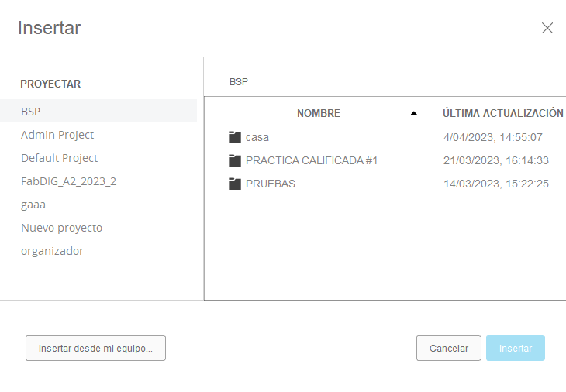Image resolution: width=566 pixels, height=392 pixels.
Task: Select Nuevo proyecto in project list
Action: click(x=61, y=228)
